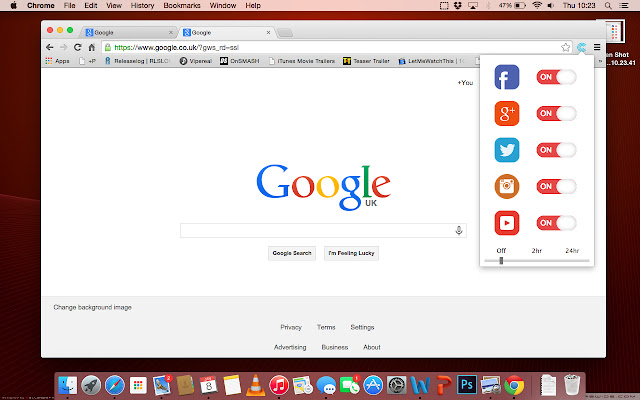Image resolution: width=640 pixels, height=400 pixels.
Task: Open the Terms footer link
Action: point(326,327)
